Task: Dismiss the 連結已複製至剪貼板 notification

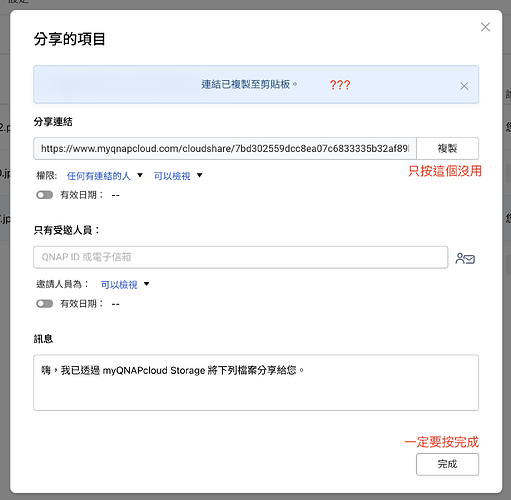Action: (464, 86)
